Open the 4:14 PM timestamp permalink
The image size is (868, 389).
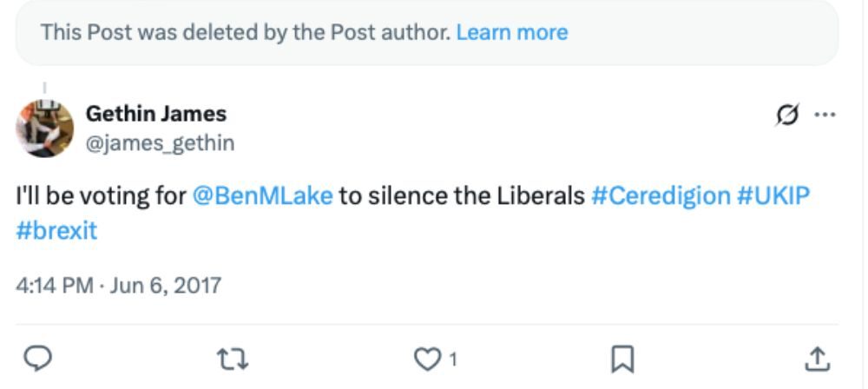pyautogui.click(x=54, y=285)
